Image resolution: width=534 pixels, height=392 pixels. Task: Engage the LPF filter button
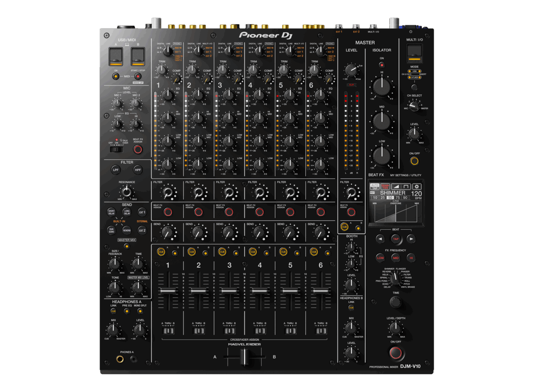[116, 170]
